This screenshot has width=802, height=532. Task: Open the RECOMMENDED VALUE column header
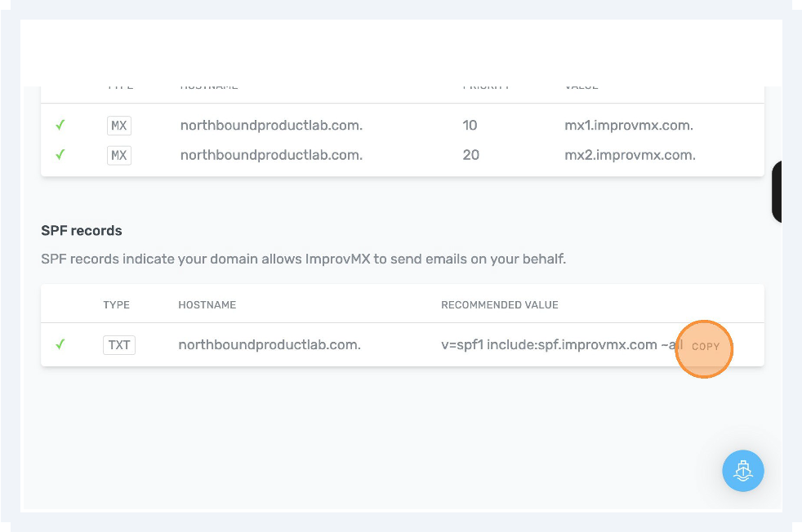pos(500,304)
